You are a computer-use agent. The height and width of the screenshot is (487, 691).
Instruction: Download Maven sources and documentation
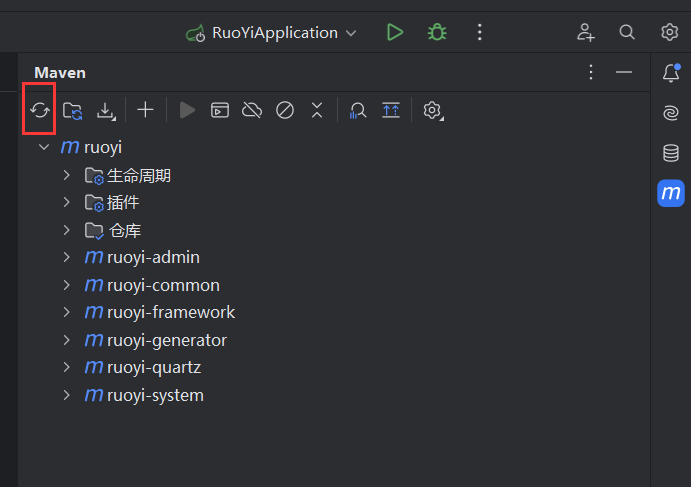click(105, 110)
